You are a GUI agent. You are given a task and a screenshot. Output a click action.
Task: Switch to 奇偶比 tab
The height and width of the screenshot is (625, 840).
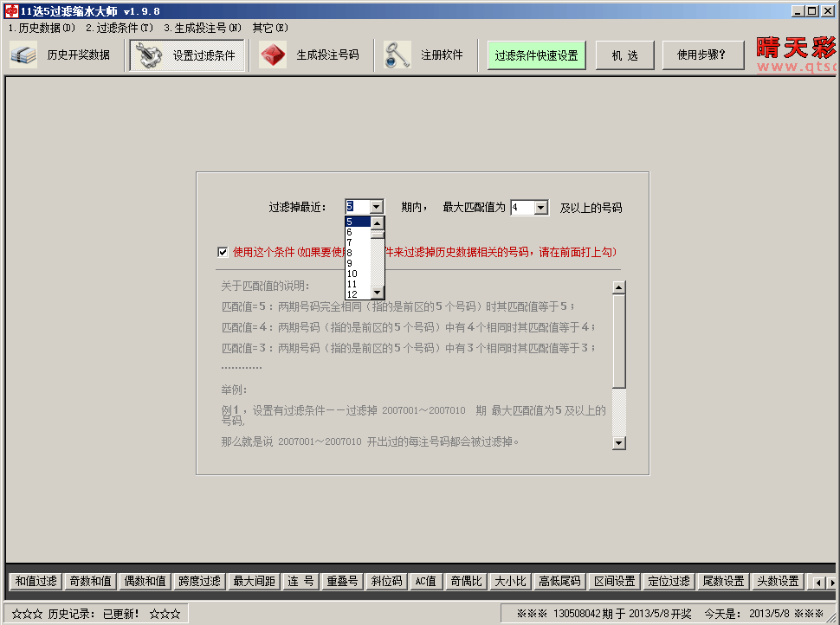click(x=466, y=581)
